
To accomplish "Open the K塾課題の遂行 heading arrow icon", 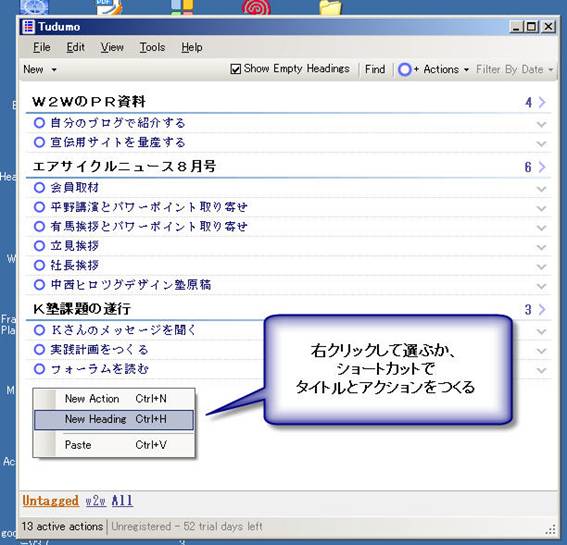I will click(x=542, y=309).
